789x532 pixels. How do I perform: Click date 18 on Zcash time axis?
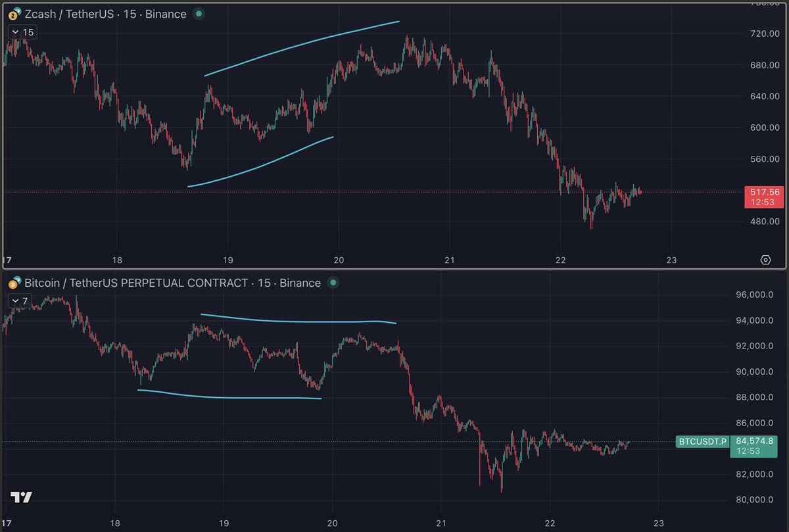click(118, 260)
